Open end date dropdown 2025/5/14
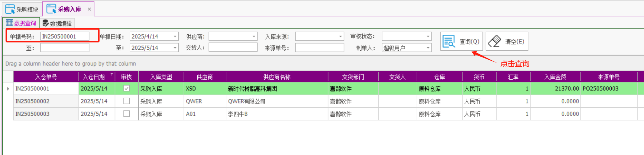Screen dimensions: 644x155 [175, 48]
